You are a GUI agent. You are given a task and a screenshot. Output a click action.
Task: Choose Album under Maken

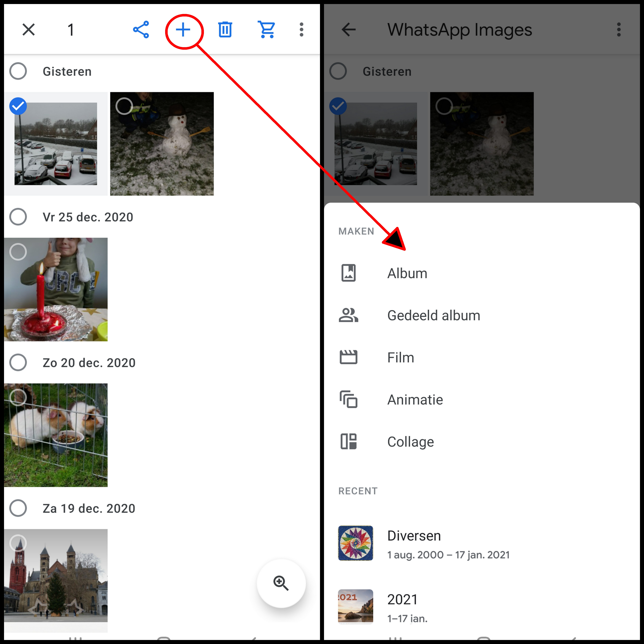[x=407, y=273]
